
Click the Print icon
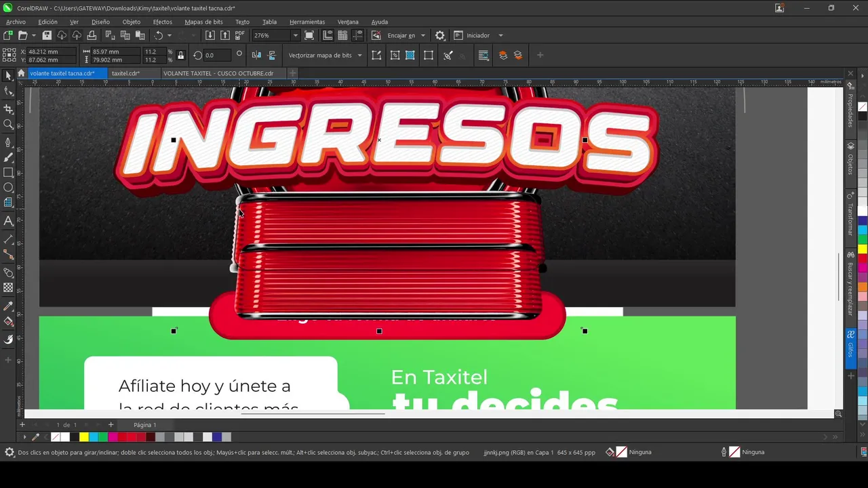pyautogui.click(x=92, y=35)
